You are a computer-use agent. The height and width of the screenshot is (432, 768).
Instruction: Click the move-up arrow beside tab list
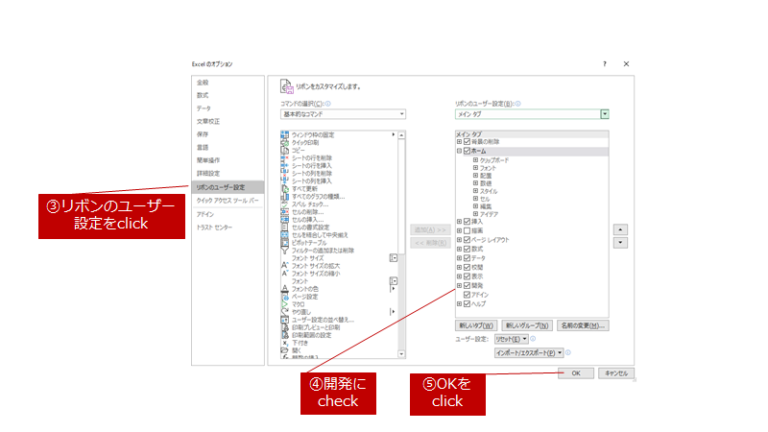point(621,229)
